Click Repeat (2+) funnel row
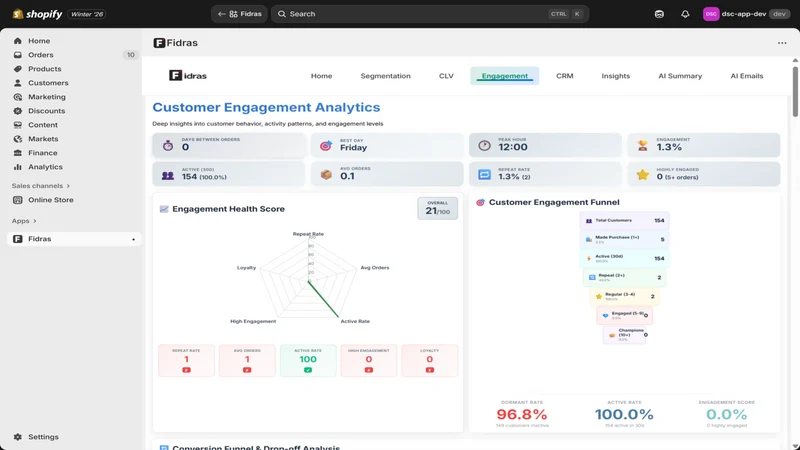The image size is (800, 450). point(624,278)
